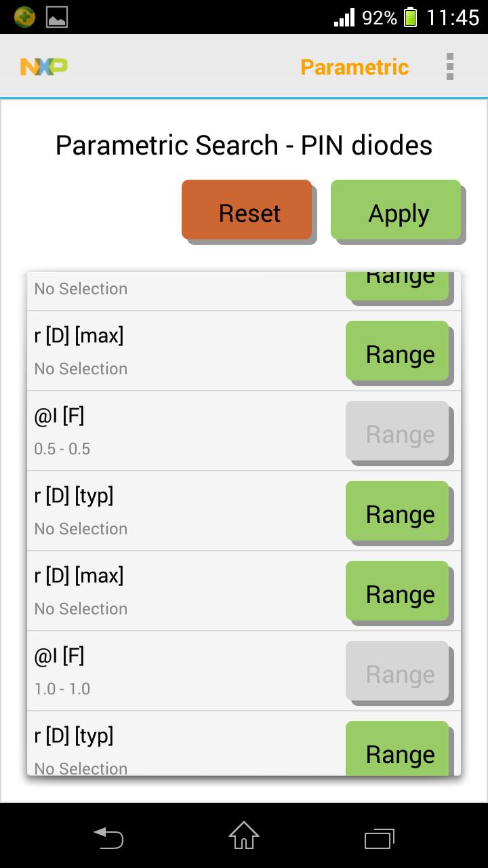Open recent apps with the recents icon
This screenshot has height=868, width=488.
[378, 837]
